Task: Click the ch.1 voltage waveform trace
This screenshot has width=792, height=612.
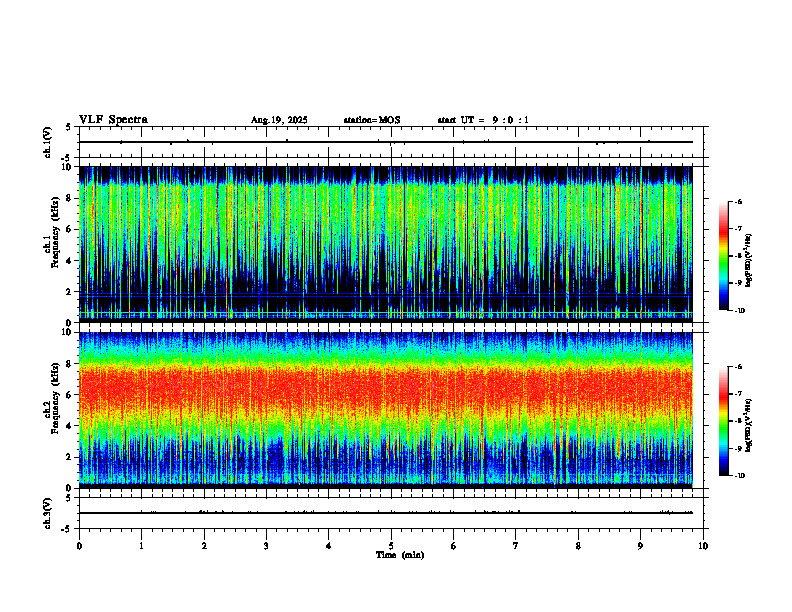Action: pos(386,142)
